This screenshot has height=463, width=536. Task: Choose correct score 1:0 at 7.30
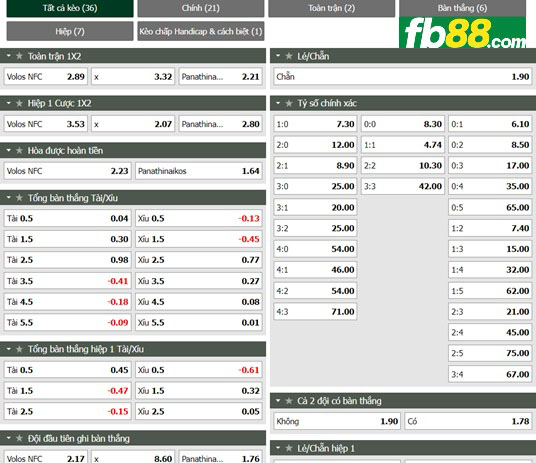tap(315, 124)
